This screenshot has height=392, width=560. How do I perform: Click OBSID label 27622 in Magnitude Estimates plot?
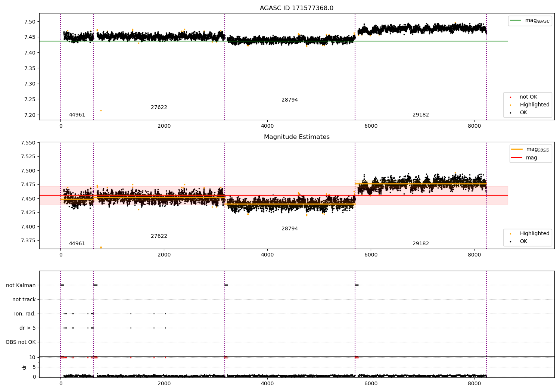point(159,236)
